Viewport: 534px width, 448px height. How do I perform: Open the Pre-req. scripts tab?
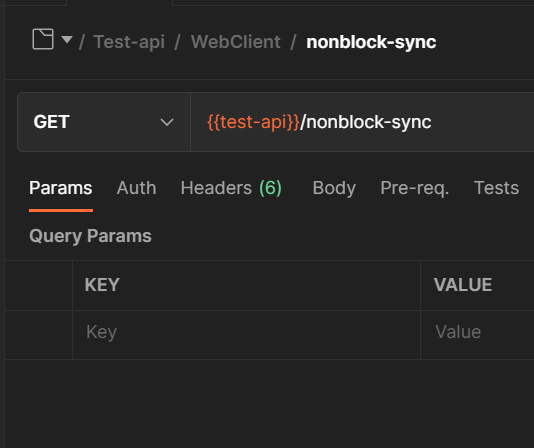pos(414,188)
